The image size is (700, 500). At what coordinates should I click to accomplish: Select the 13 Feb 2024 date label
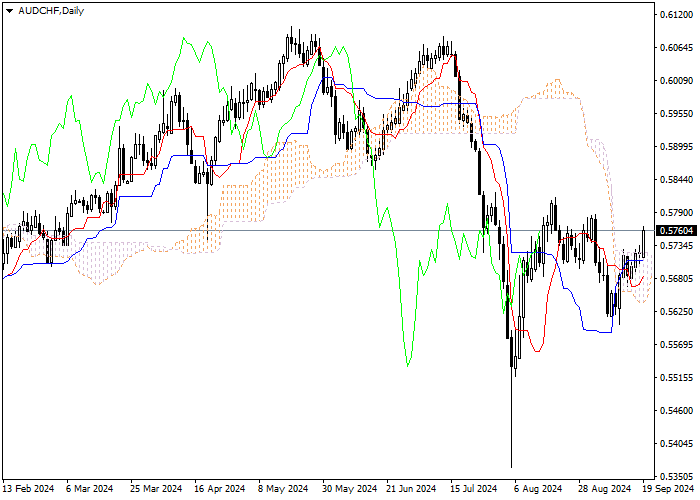pos(29,489)
